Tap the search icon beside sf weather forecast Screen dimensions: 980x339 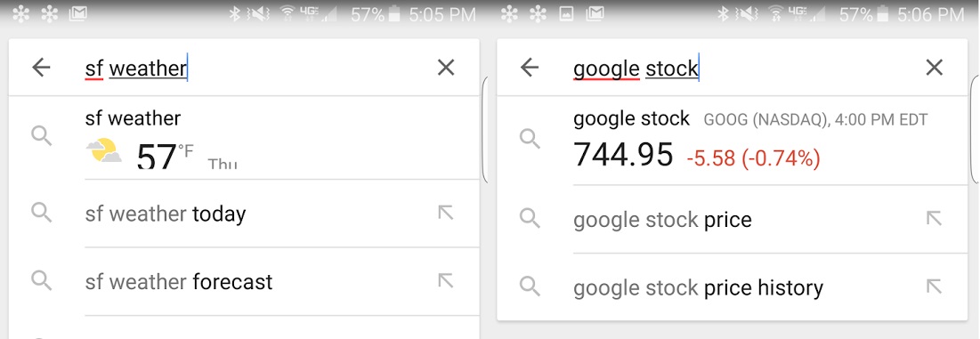[x=41, y=281]
